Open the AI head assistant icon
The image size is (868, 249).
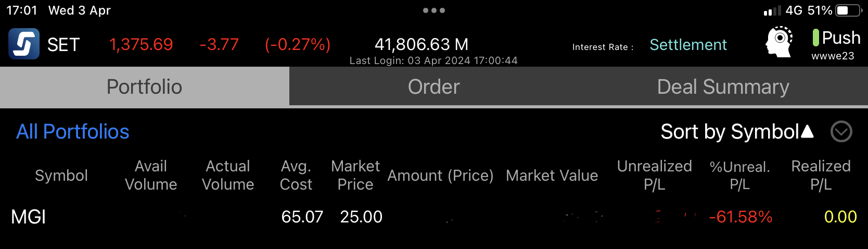779,42
